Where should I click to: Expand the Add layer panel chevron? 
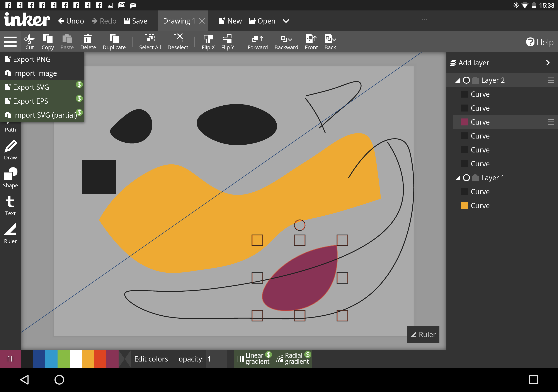click(548, 63)
